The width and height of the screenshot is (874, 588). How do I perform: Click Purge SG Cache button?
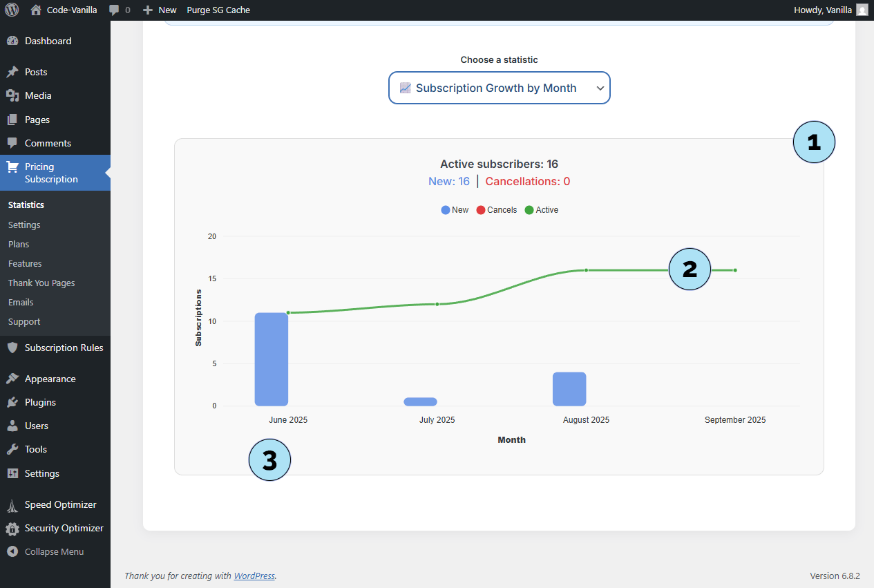click(x=218, y=10)
